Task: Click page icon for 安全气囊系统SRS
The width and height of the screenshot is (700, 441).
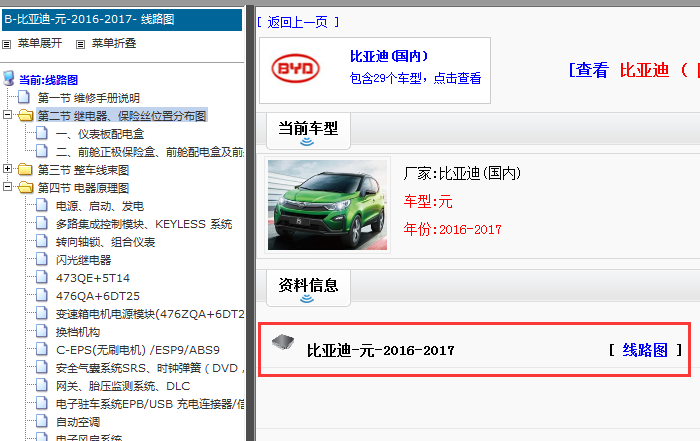Action: coord(42,367)
